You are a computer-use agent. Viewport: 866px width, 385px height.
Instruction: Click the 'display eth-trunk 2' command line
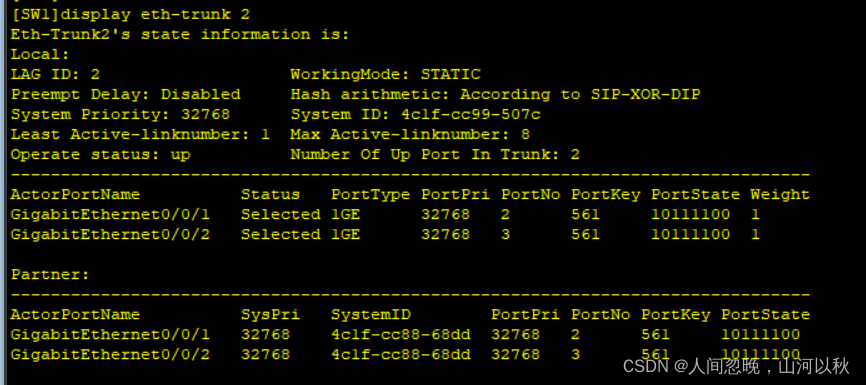tap(134, 14)
